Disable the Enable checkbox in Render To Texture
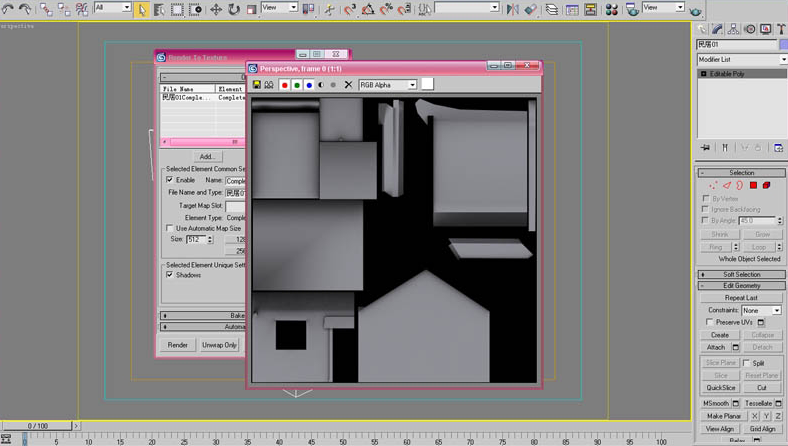 tap(169, 180)
